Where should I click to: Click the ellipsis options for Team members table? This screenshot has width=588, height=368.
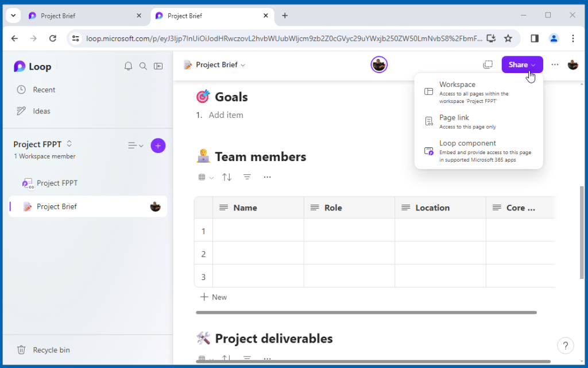pyautogui.click(x=267, y=177)
